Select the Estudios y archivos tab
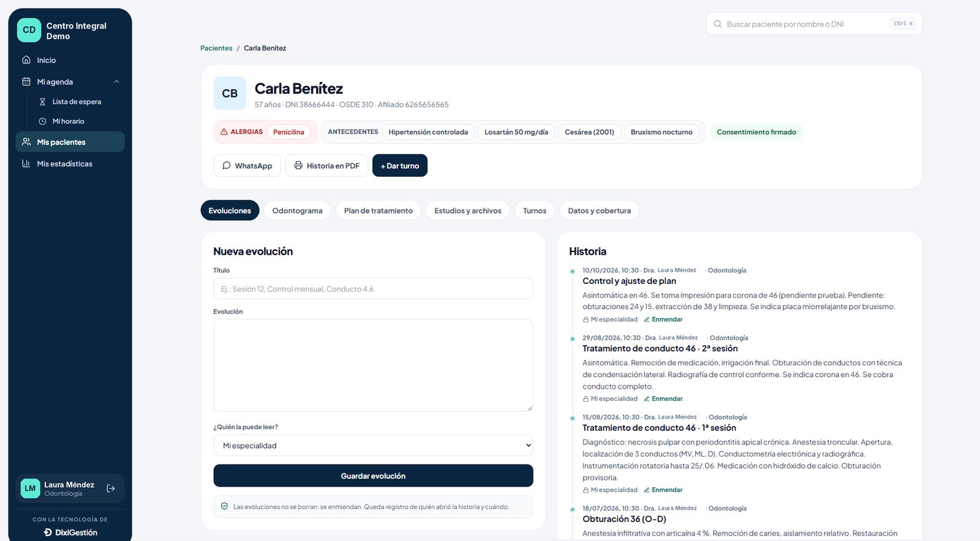This screenshot has width=980, height=541. (467, 211)
